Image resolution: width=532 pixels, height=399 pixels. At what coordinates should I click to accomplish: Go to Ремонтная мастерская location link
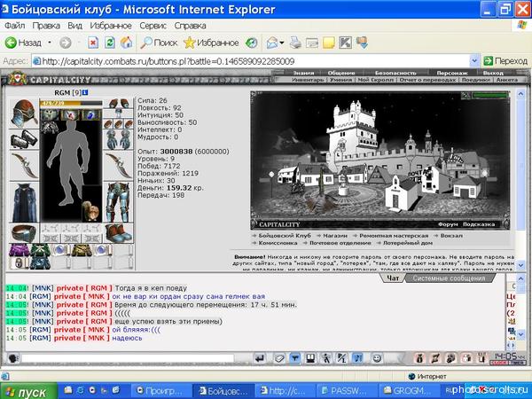pyautogui.click(x=394, y=236)
